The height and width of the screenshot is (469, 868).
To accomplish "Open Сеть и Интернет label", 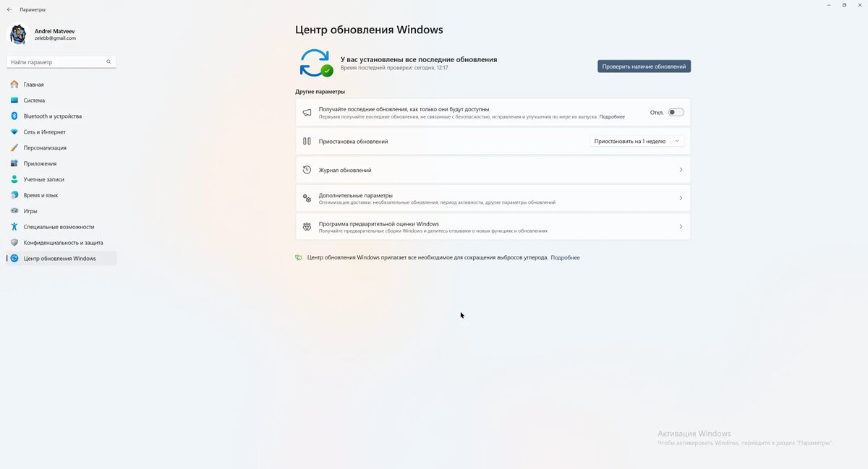I will [45, 132].
